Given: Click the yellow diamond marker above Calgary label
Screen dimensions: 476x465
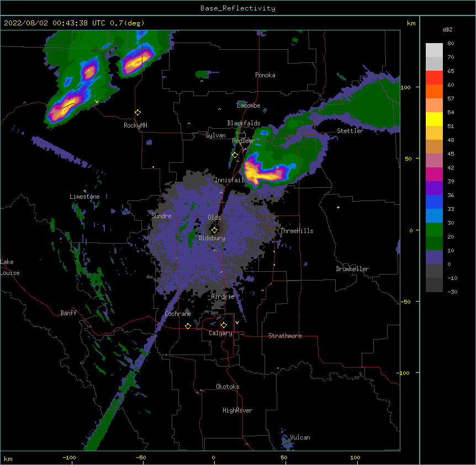Looking at the screenshot, I should click(x=224, y=325).
